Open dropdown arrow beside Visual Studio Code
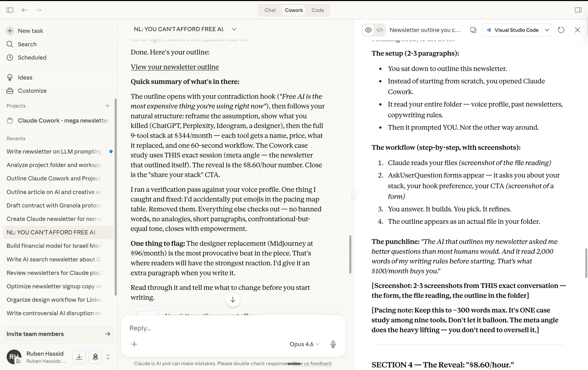Screen dimensions: 588x370 (547, 30)
